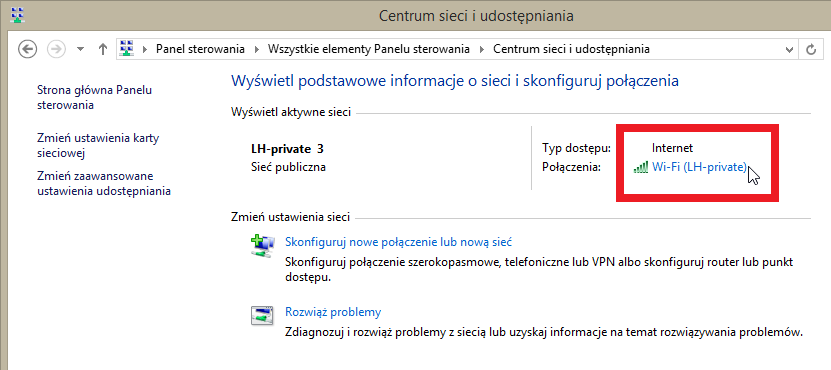Go up one folder level
Image resolution: width=831 pixels, height=370 pixels.
[103, 49]
